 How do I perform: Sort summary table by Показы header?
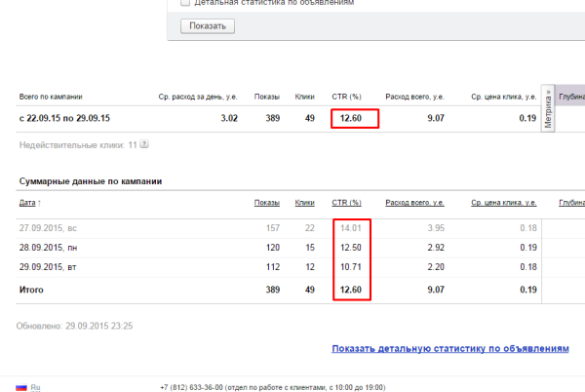[x=267, y=203]
